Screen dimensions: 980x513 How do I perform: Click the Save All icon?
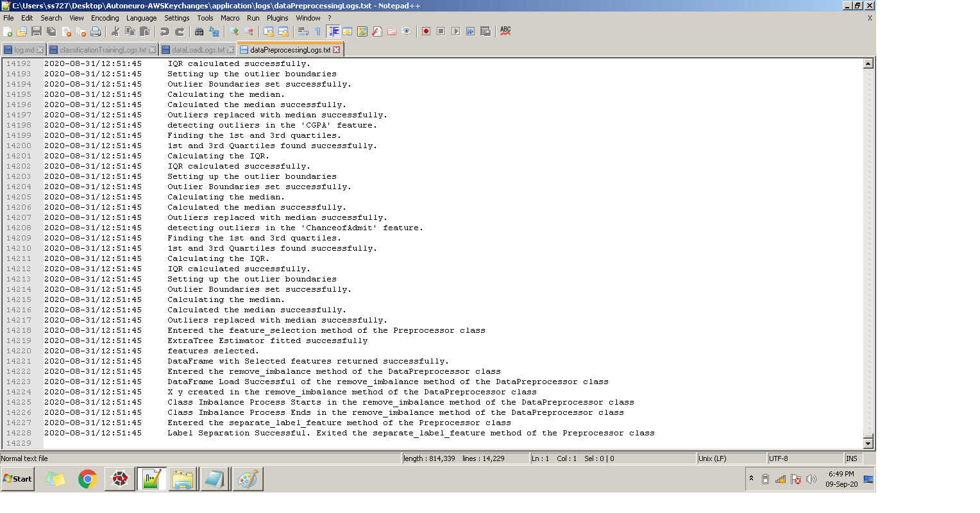click(51, 31)
